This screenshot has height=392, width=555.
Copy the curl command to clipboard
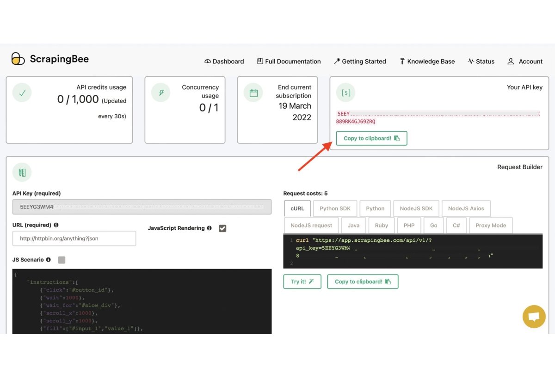point(363,282)
